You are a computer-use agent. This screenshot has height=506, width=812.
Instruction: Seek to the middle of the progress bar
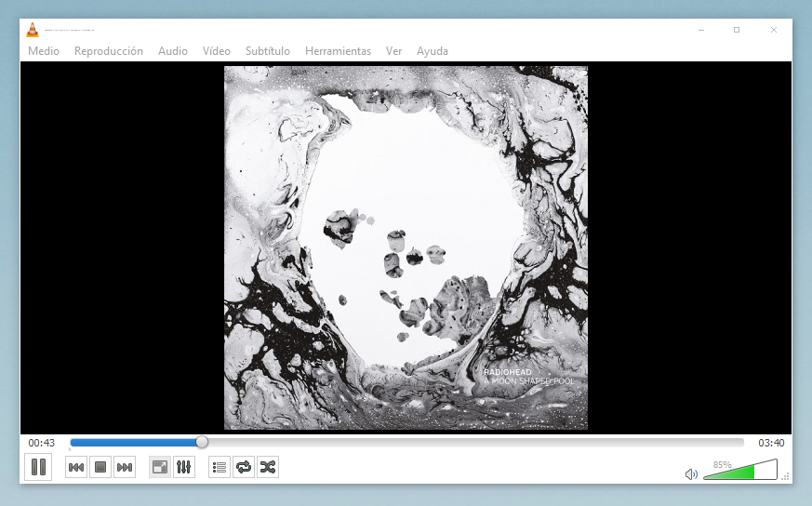tap(407, 443)
